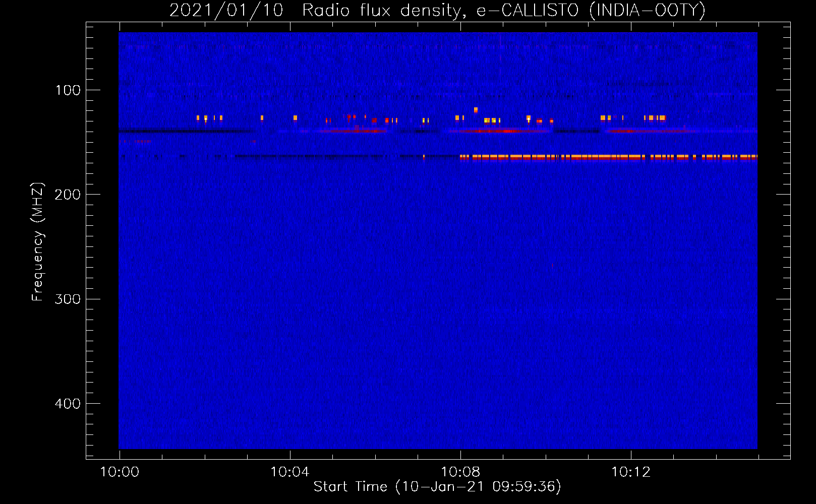Select the '400' frequency tick label
This screenshot has height=504, width=816.
tap(68, 404)
